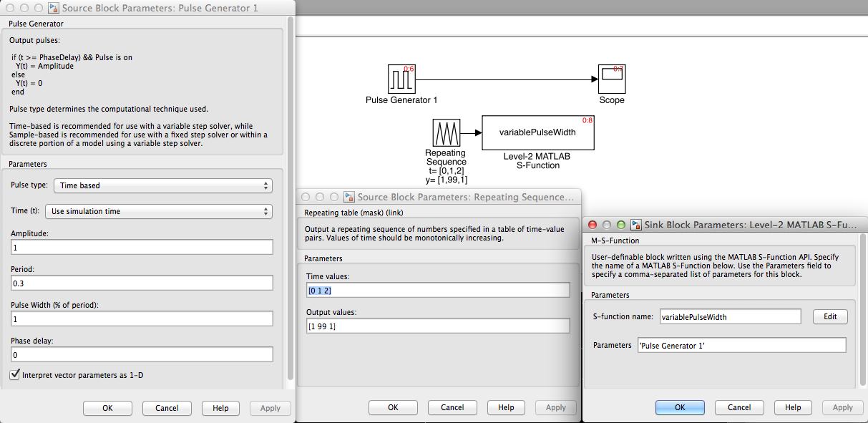Click the Output values field
868x423 pixels.
click(x=438, y=326)
